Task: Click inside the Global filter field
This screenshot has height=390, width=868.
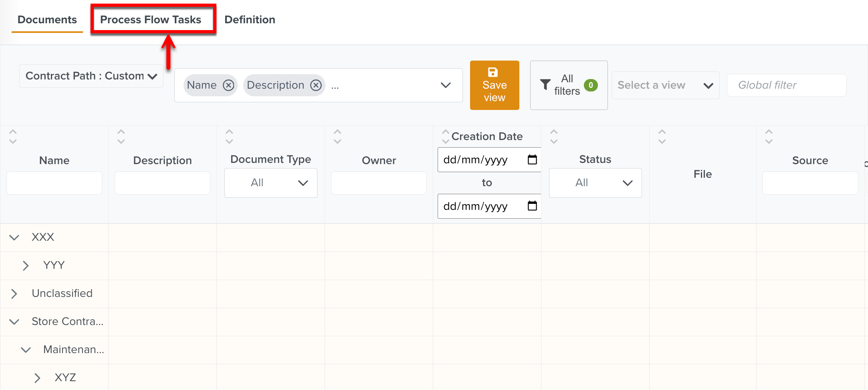Action: point(786,85)
